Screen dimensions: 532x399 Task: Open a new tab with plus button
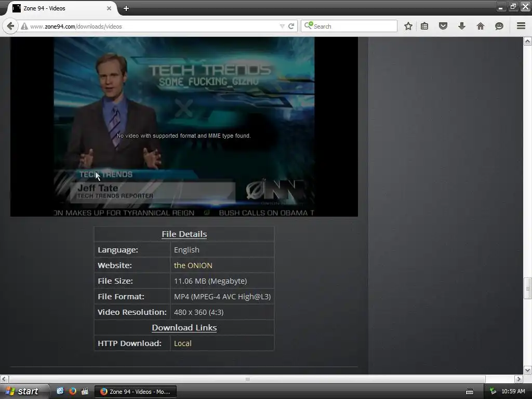(126, 8)
